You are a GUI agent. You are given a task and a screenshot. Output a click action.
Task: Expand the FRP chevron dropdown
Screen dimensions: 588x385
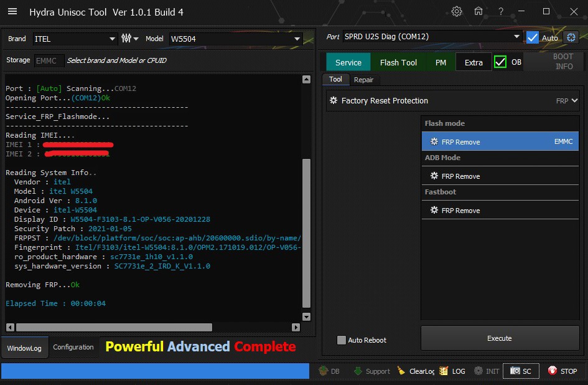tap(574, 100)
